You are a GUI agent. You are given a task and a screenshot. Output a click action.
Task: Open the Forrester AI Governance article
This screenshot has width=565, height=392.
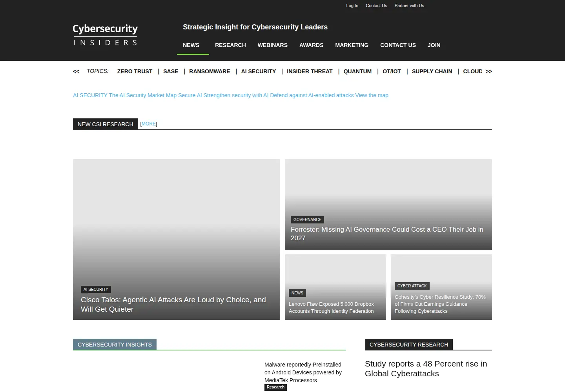pyautogui.click(x=387, y=234)
